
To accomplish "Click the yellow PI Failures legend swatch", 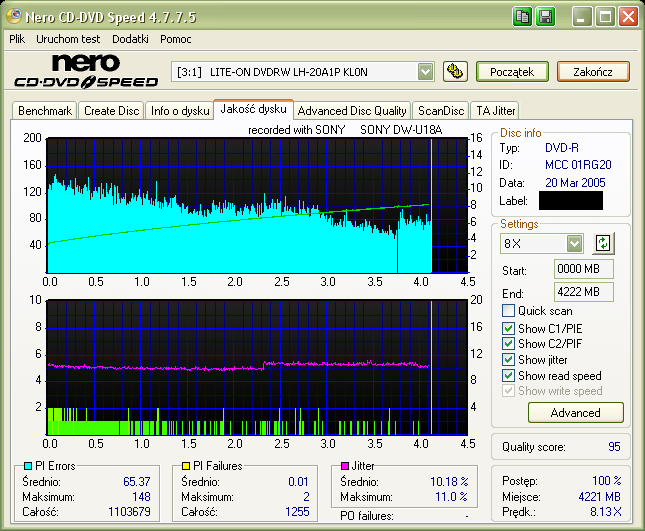I will pyautogui.click(x=186, y=466).
